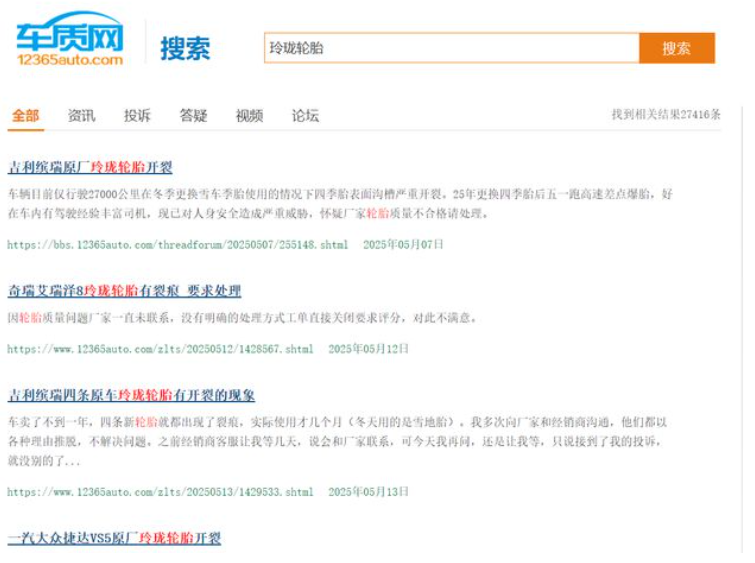Click the zlts/20250513/1429533.shtml URL

[x=160, y=492]
